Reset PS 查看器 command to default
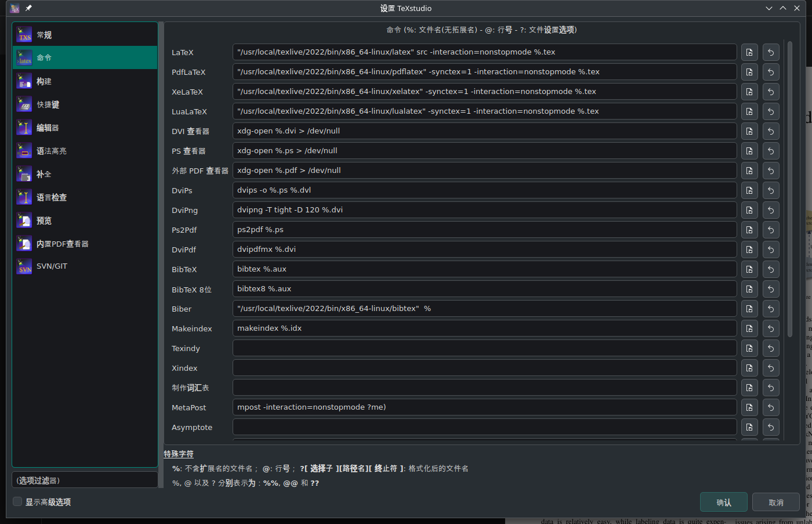 (x=771, y=151)
